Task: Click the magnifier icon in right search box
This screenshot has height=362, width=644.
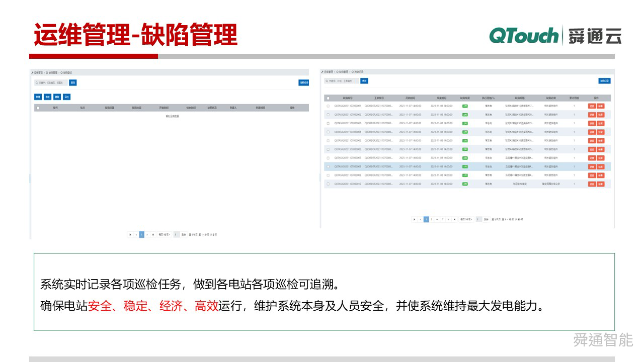Action: pyautogui.click(x=327, y=81)
